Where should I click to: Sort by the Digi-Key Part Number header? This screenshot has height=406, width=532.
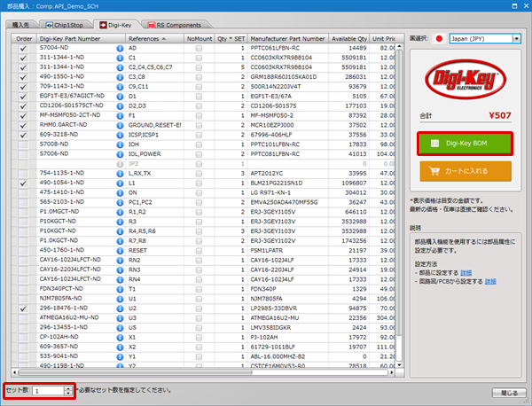tap(81, 39)
